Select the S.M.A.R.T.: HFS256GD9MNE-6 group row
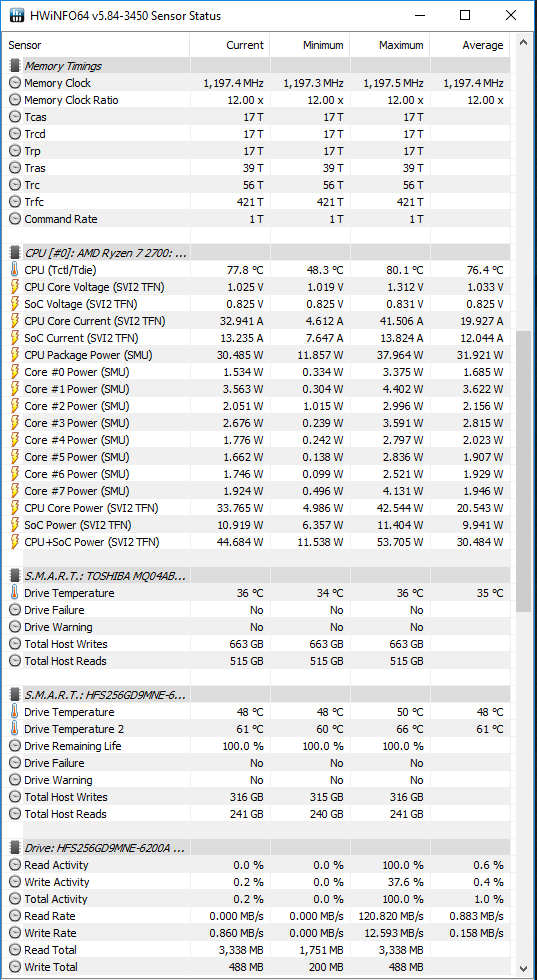 pos(257,695)
